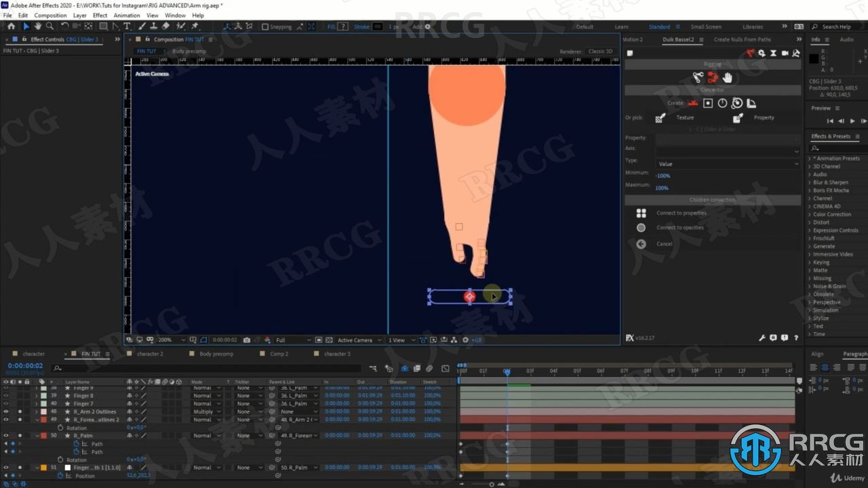Select the Home icon in the toolbar

pyautogui.click(x=12, y=26)
